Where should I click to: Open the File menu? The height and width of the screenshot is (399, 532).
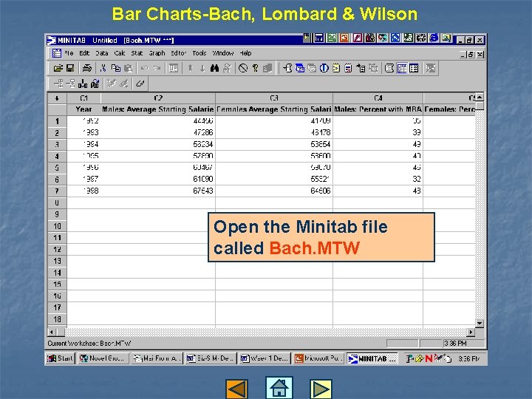69,53
